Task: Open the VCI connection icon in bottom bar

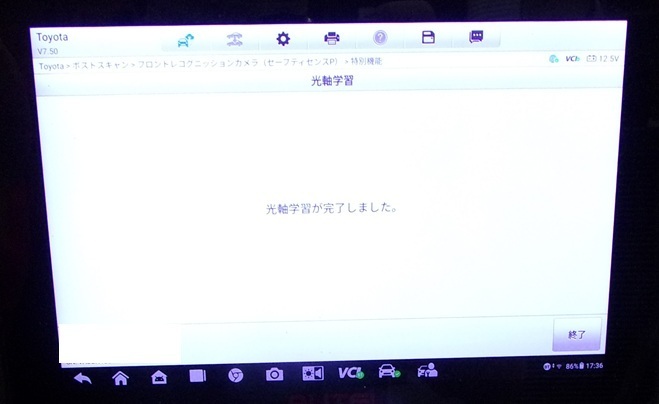Action: point(351,372)
